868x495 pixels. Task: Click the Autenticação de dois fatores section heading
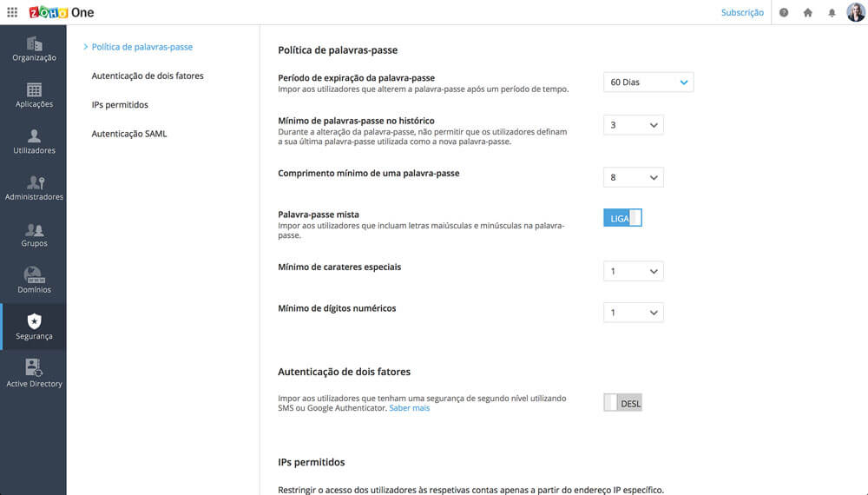pyautogui.click(x=345, y=372)
